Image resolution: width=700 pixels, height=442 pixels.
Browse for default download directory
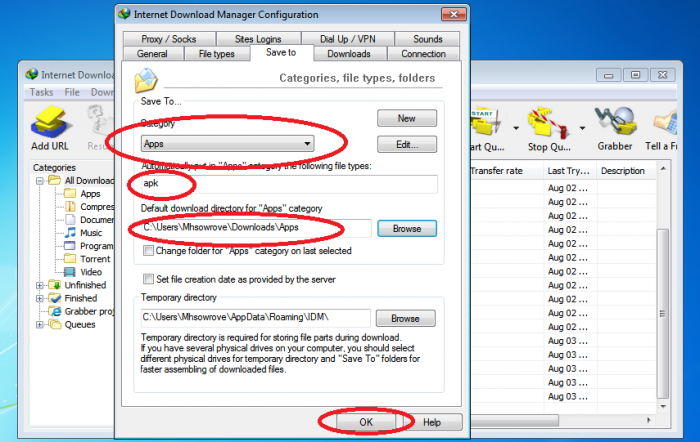pos(407,229)
